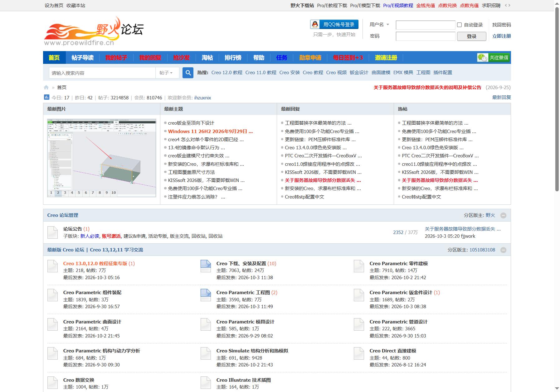The height and width of the screenshot is (392, 560).
Task: Select slide number 5 in image slideshow
Action: click(79, 193)
